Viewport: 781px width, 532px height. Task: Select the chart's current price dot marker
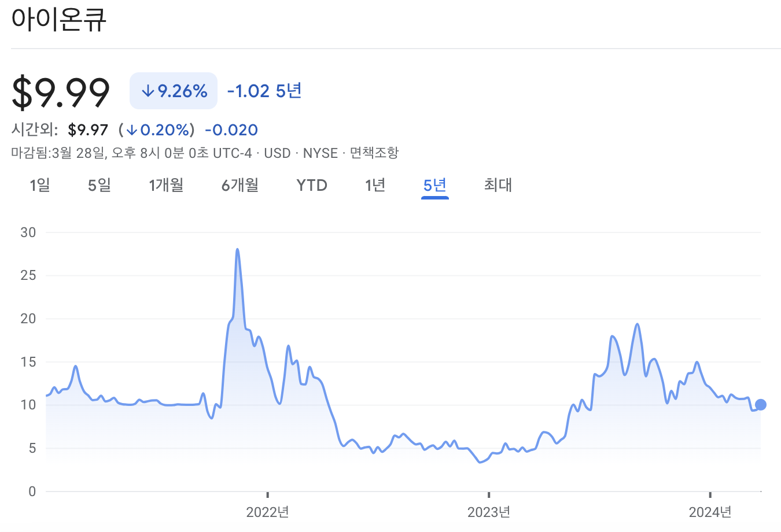(x=761, y=405)
